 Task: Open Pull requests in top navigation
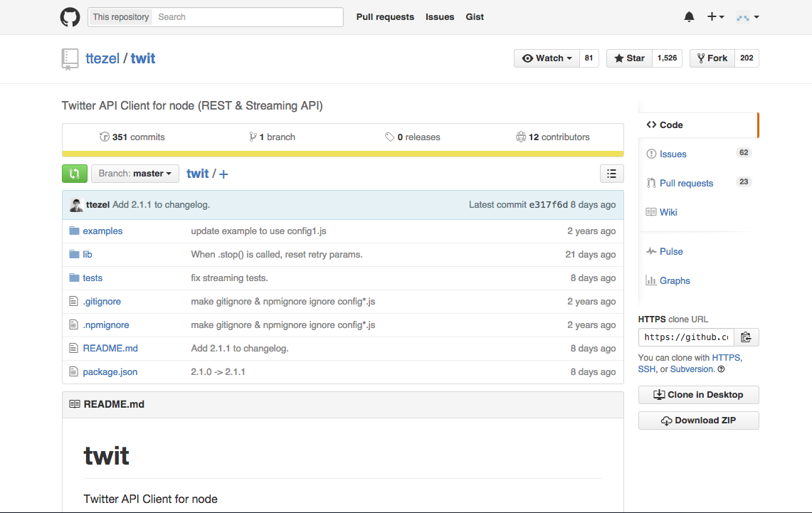pos(385,17)
